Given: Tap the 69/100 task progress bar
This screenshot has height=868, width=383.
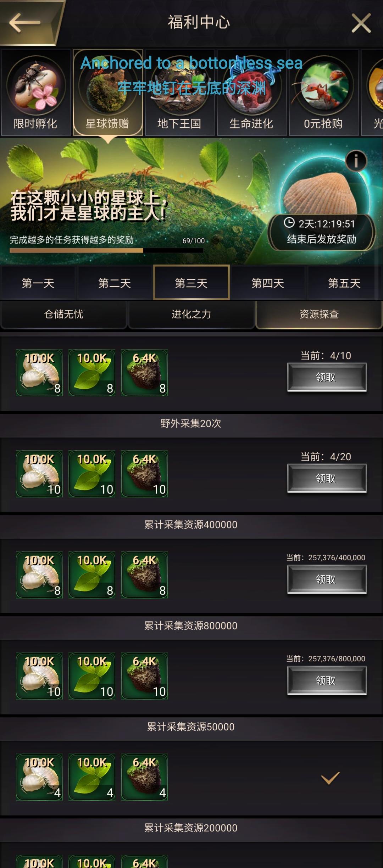Looking at the screenshot, I should coord(106,250).
